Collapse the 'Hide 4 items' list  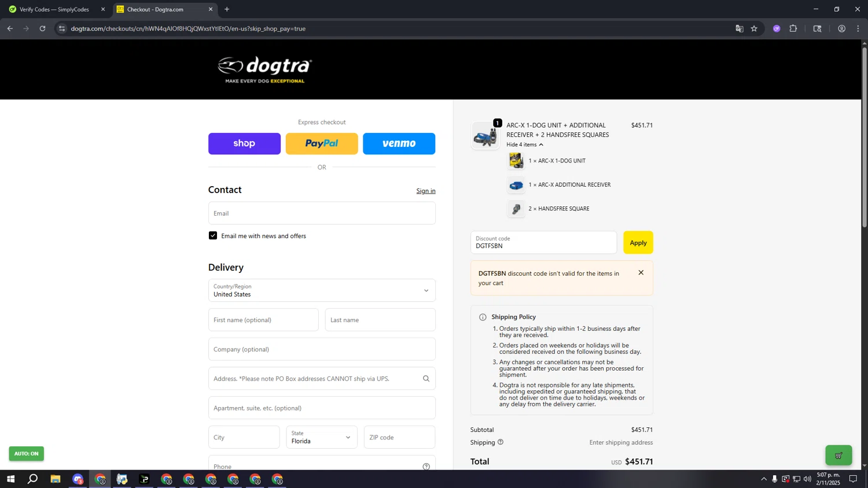524,145
